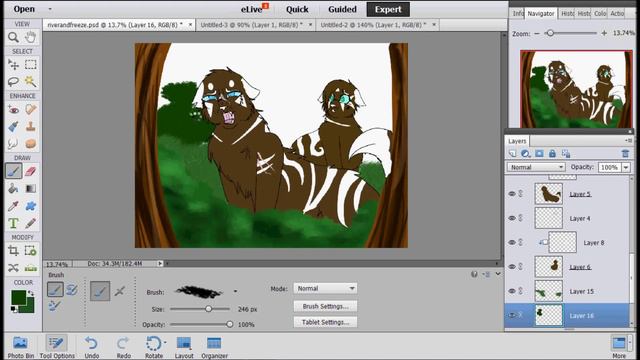The width and height of the screenshot is (640, 360).
Task: Create a new layer icon
Action: click(512, 154)
